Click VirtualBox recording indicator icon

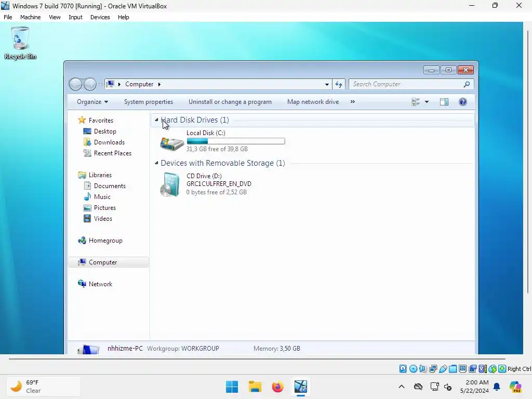pos(472,369)
